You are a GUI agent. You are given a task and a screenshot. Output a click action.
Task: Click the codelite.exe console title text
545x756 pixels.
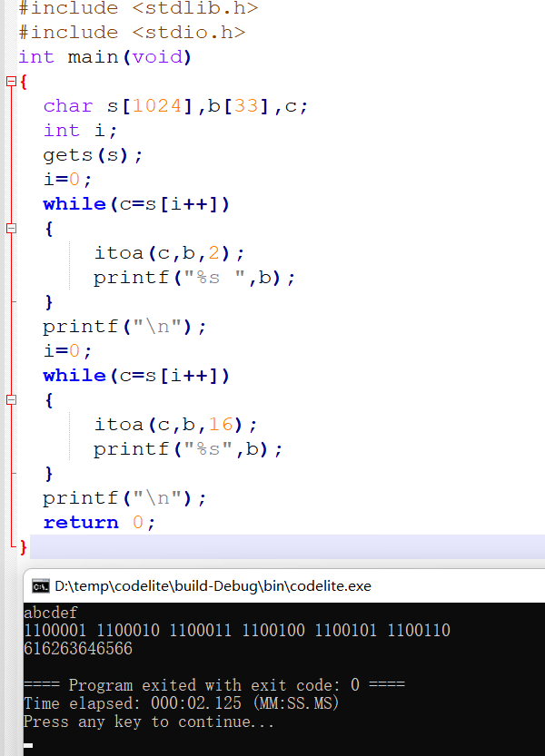(213, 586)
